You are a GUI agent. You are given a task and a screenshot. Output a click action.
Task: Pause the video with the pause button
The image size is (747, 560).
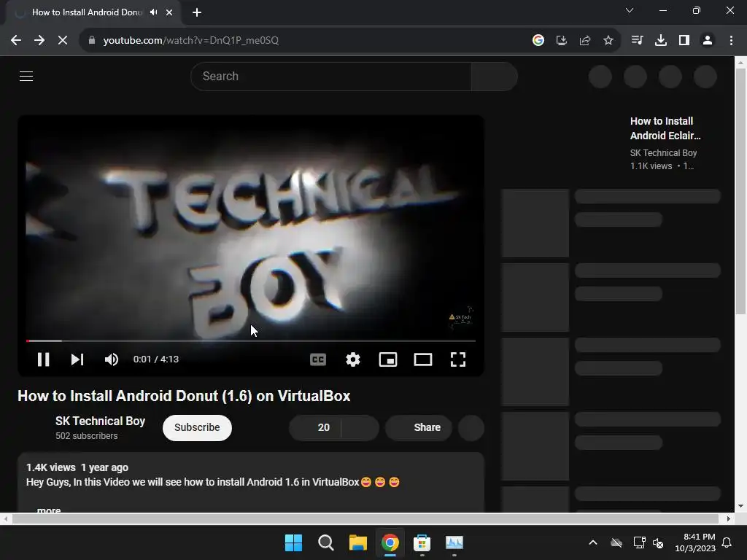(x=43, y=359)
